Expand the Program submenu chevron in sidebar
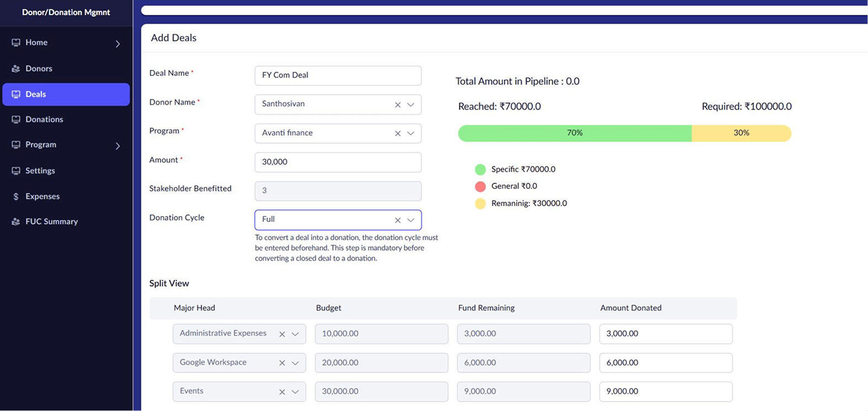868x411 pixels. point(117,146)
